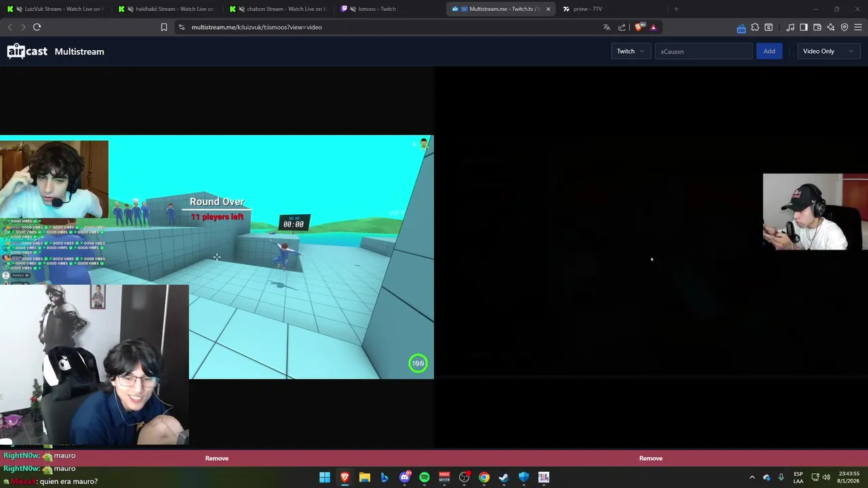Click the left stream video player
868x488 pixels.
(217, 258)
